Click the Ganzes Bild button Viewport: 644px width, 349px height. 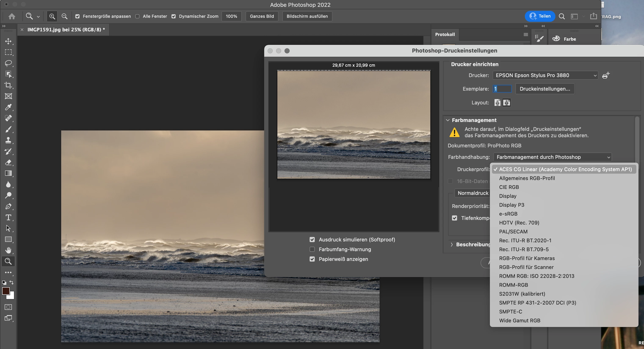point(262,16)
